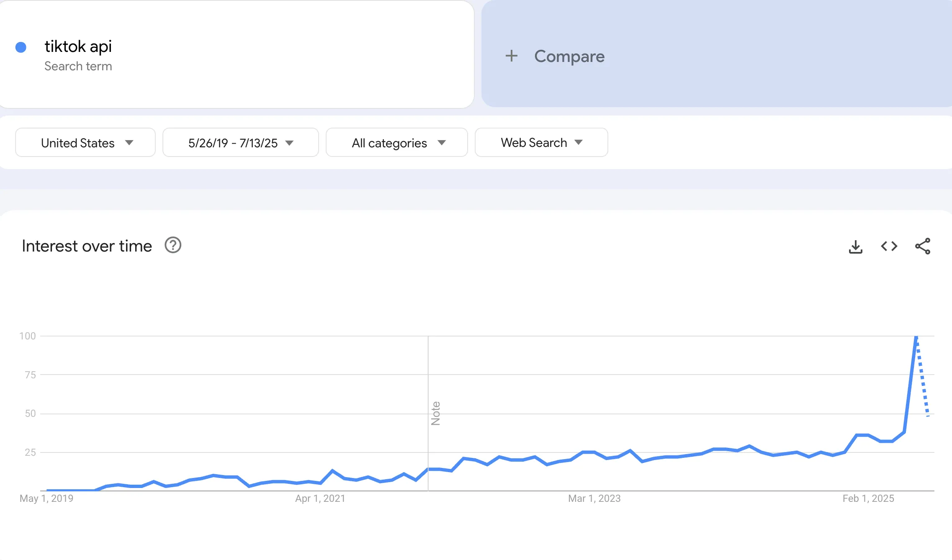
Task: Click the blue dot beside the tiktok api term
Action: tap(20, 47)
